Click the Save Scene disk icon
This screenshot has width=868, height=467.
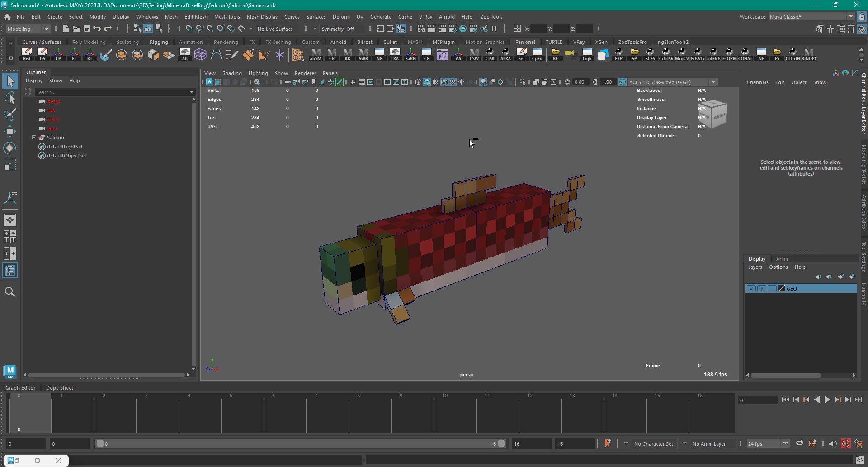pos(87,29)
